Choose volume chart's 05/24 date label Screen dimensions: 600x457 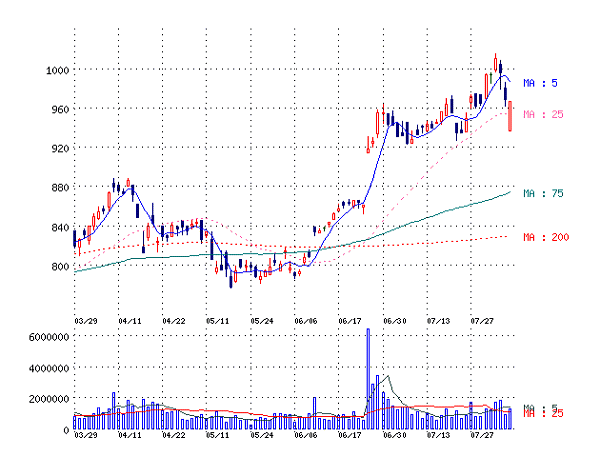pyautogui.click(x=262, y=435)
